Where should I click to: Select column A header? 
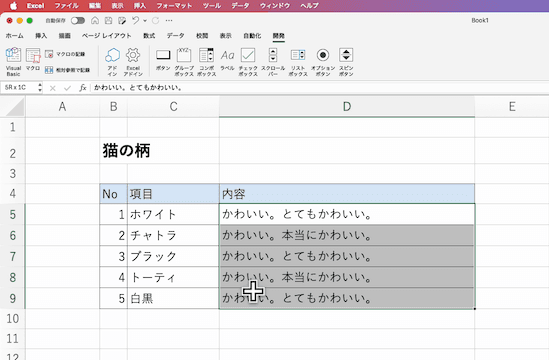pos(62,106)
